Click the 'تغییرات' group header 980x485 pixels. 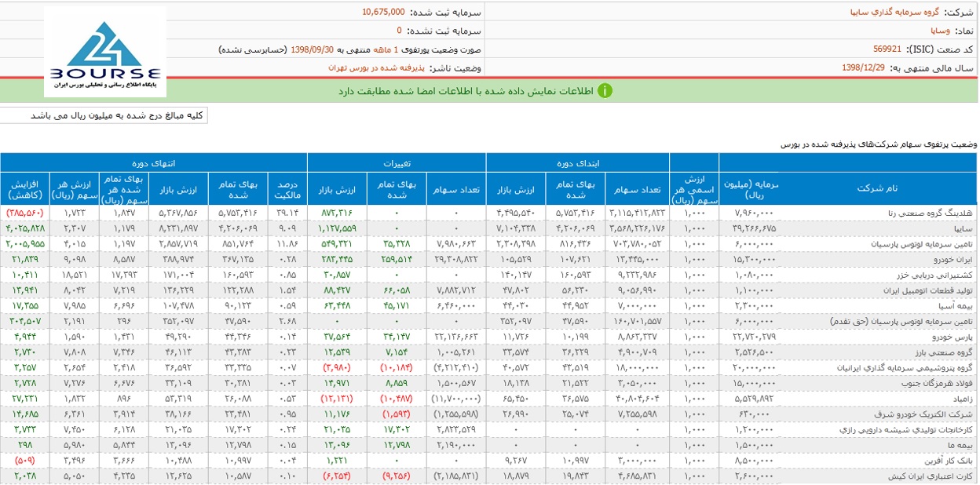(398, 162)
